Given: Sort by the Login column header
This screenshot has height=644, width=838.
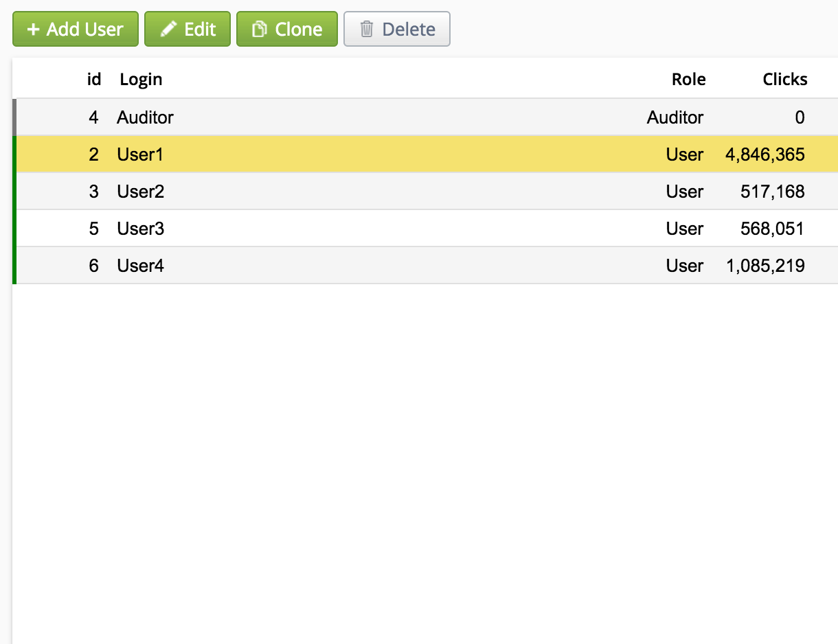Looking at the screenshot, I should pos(141,80).
